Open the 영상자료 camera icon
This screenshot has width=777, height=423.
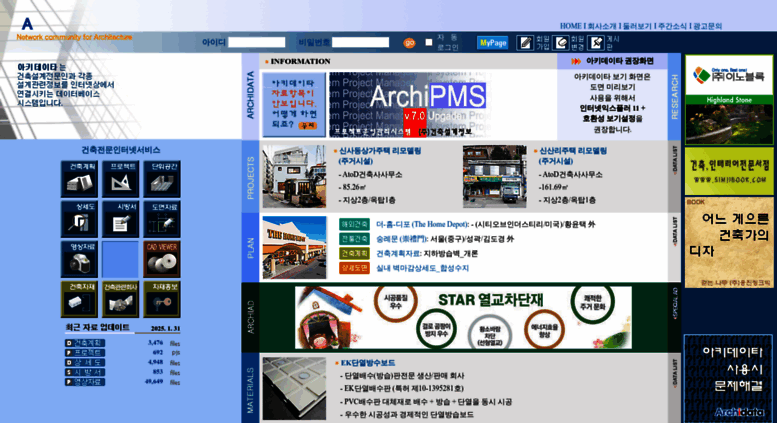[79, 260]
